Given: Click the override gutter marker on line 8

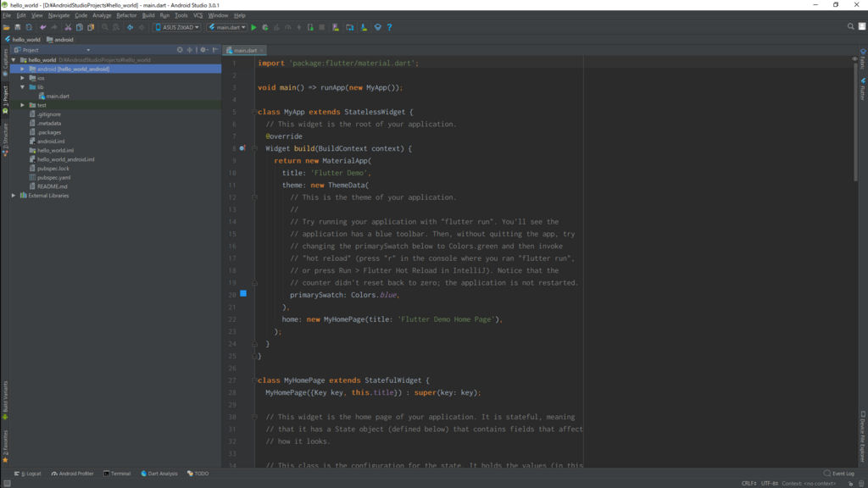Looking at the screenshot, I should pyautogui.click(x=242, y=148).
